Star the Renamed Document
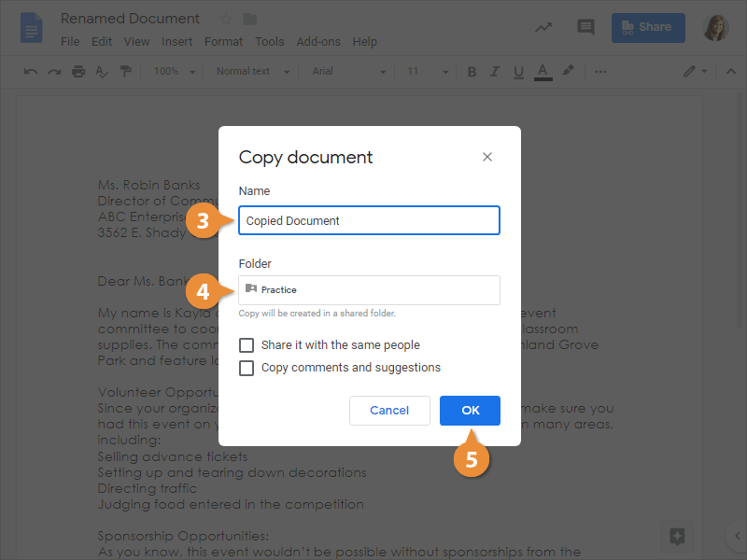The image size is (747, 560). (x=226, y=19)
